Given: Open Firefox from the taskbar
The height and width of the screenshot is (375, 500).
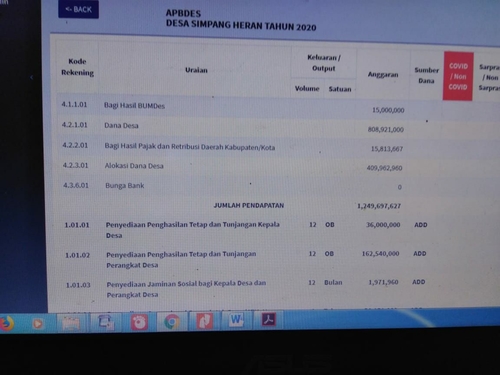Looking at the screenshot, I should (x=6, y=323).
